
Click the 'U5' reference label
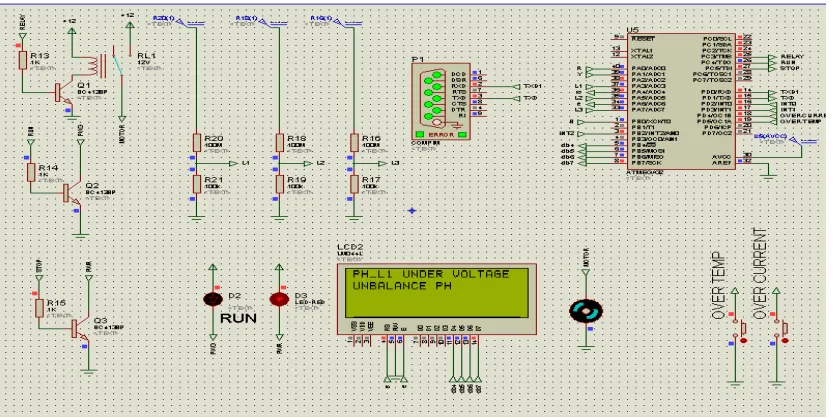point(632,29)
